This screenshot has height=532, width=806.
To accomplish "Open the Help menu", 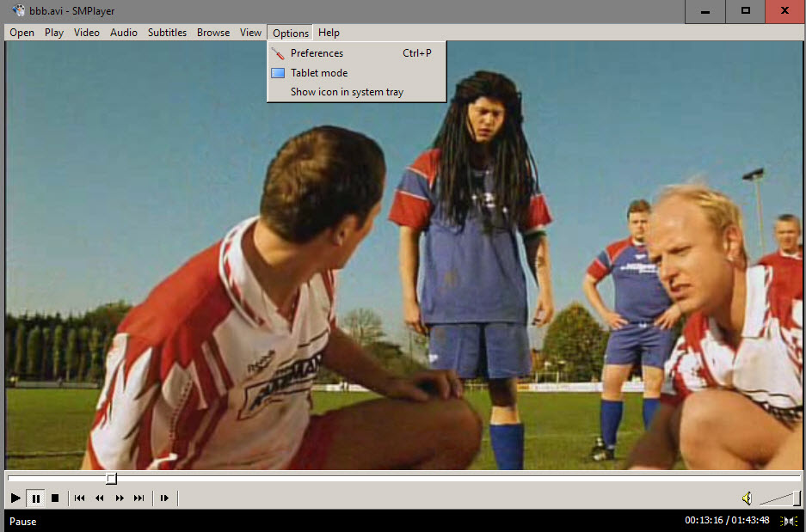I will [329, 33].
